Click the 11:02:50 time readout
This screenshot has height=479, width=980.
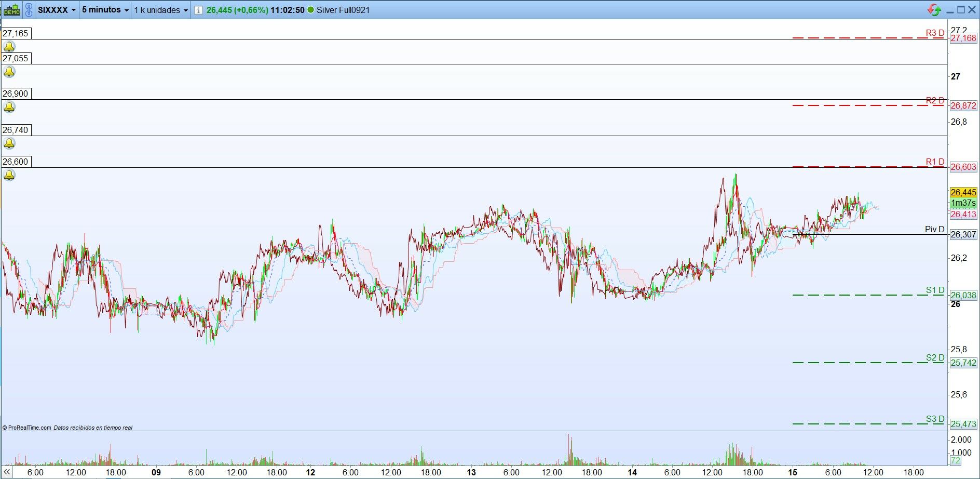pyautogui.click(x=288, y=10)
